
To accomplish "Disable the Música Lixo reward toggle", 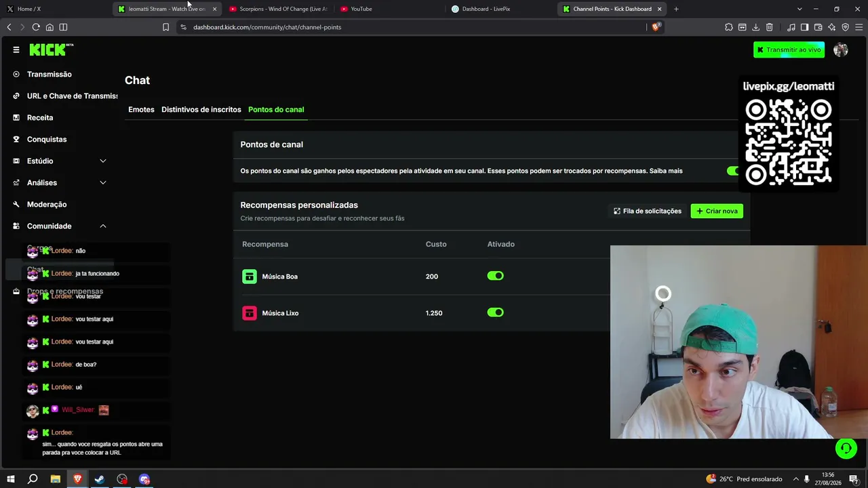I will coord(496,312).
